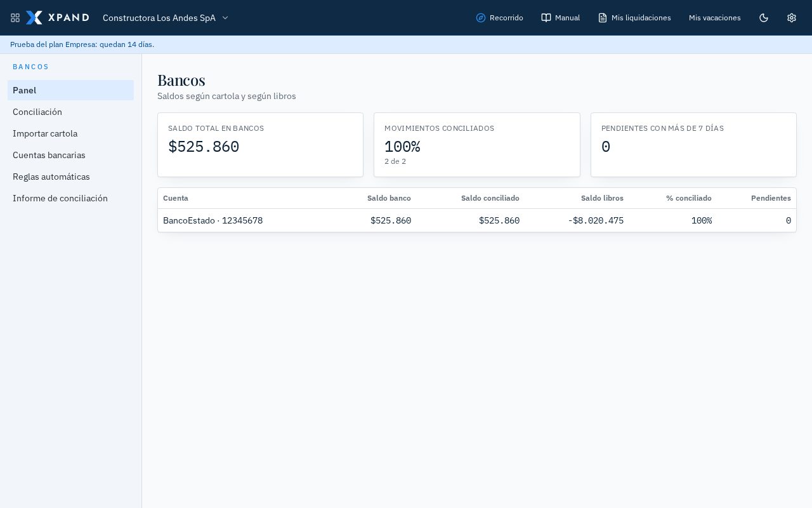The width and height of the screenshot is (812, 508).
Task: Open the apps grid icon
Action: coord(15,18)
